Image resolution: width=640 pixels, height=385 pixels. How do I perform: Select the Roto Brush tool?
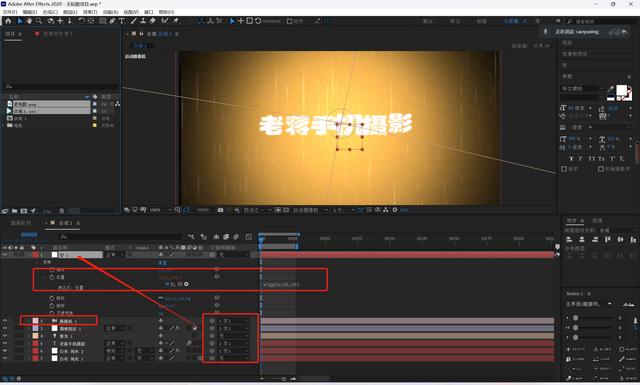[164, 21]
